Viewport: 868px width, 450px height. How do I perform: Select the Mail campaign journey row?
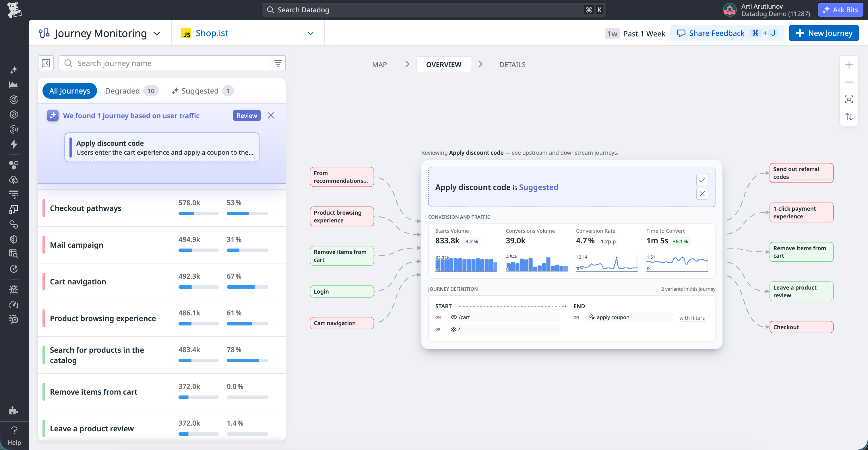(x=162, y=245)
